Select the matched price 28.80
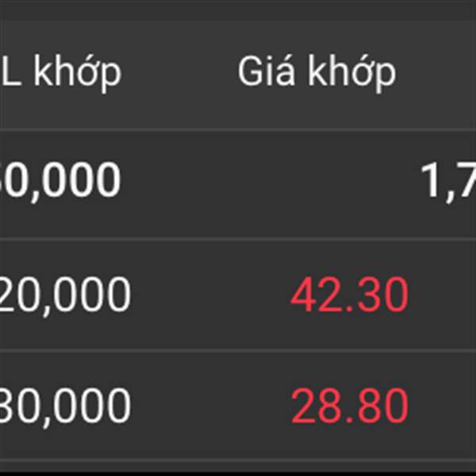This screenshot has width=476, height=476. 349,405
